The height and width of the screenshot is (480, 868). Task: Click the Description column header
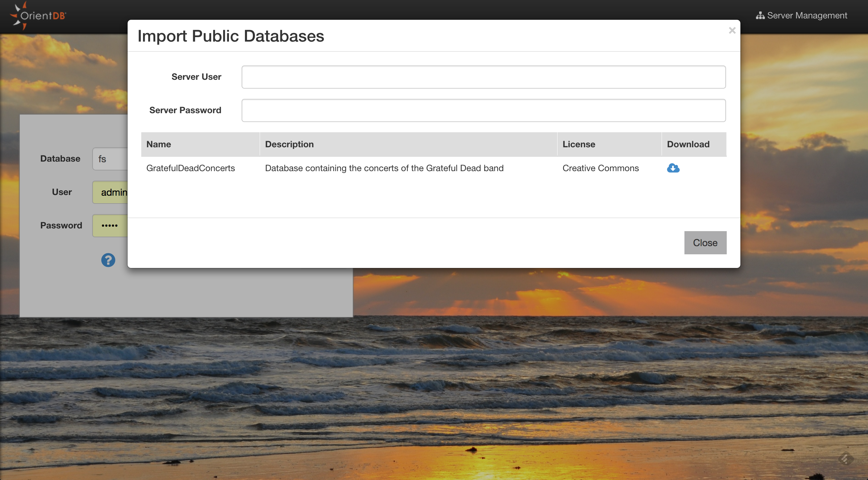289,144
